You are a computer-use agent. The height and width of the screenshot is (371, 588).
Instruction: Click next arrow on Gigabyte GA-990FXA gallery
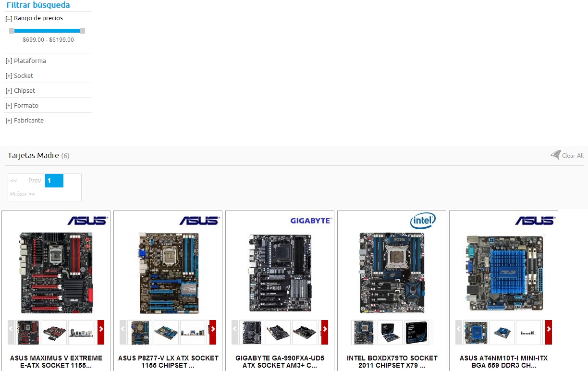325,332
